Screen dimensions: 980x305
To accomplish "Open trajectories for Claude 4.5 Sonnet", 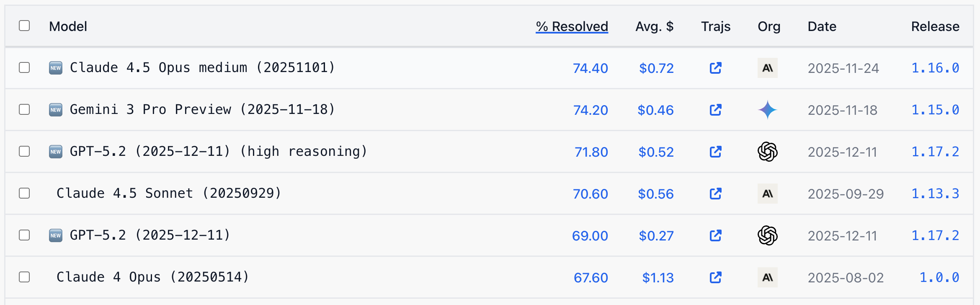I will (x=716, y=194).
